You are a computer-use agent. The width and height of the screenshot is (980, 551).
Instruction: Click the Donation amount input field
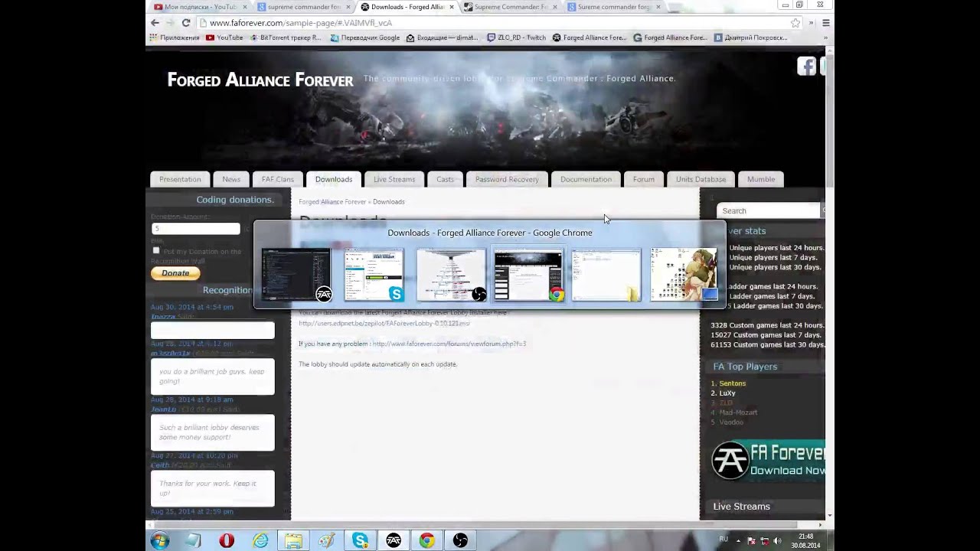(x=195, y=228)
